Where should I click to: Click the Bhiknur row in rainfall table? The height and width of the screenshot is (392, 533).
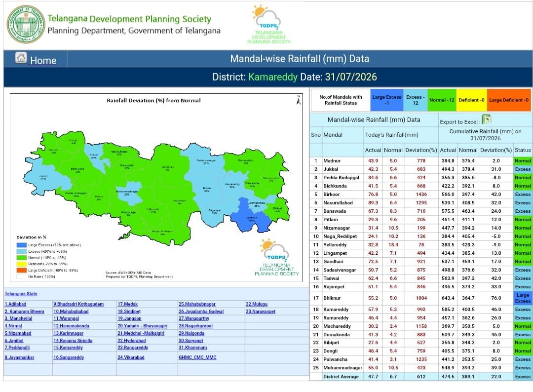tap(420, 298)
